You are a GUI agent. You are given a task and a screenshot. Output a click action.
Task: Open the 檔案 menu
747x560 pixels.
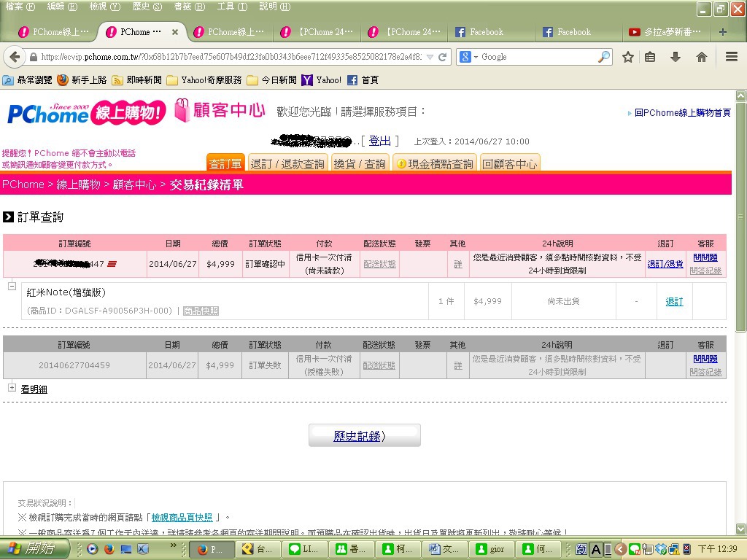pyautogui.click(x=20, y=7)
